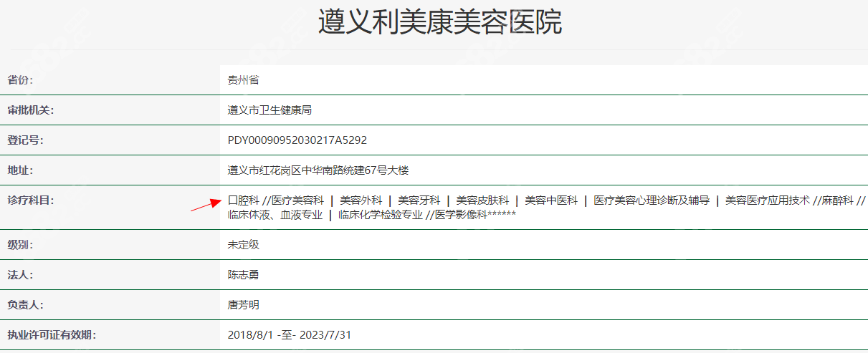Click the 医疗美容科 text
The width and height of the screenshot is (868, 353).
[x=297, y=200]
